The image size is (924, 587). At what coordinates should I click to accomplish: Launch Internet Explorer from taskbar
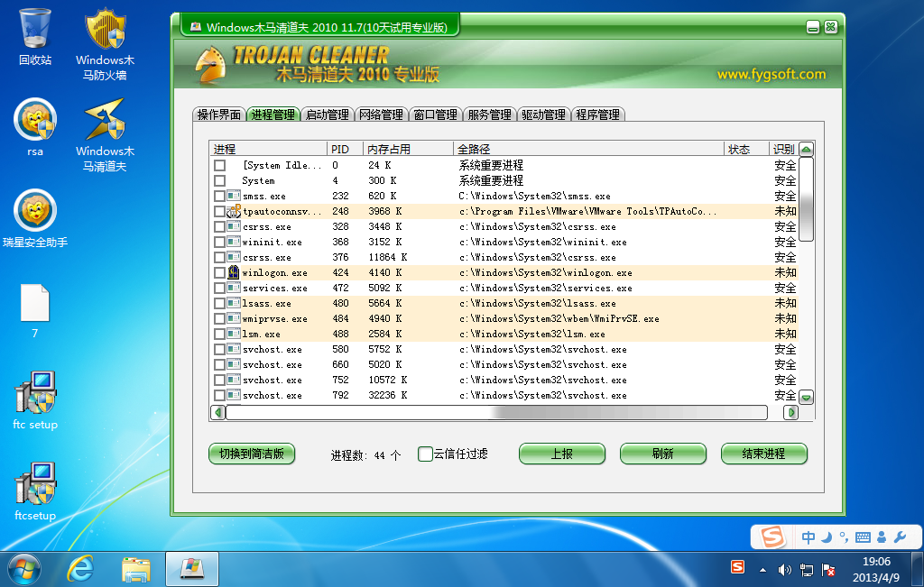coord(80,569)
